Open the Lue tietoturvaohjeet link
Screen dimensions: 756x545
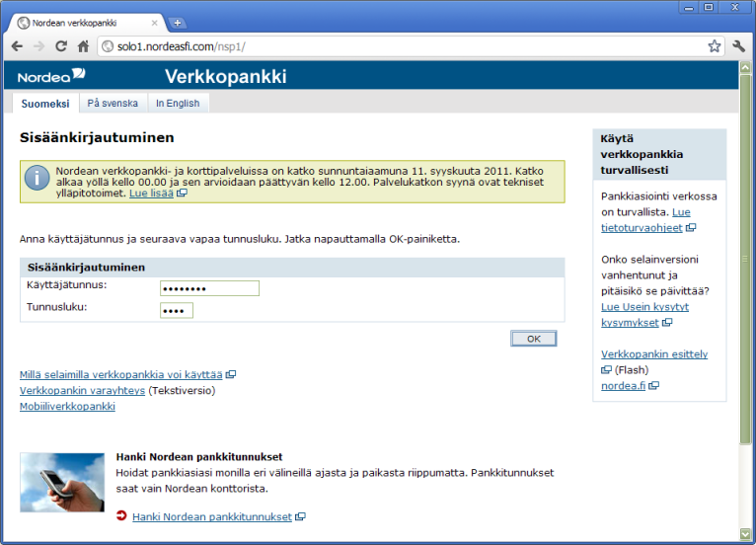646,220
